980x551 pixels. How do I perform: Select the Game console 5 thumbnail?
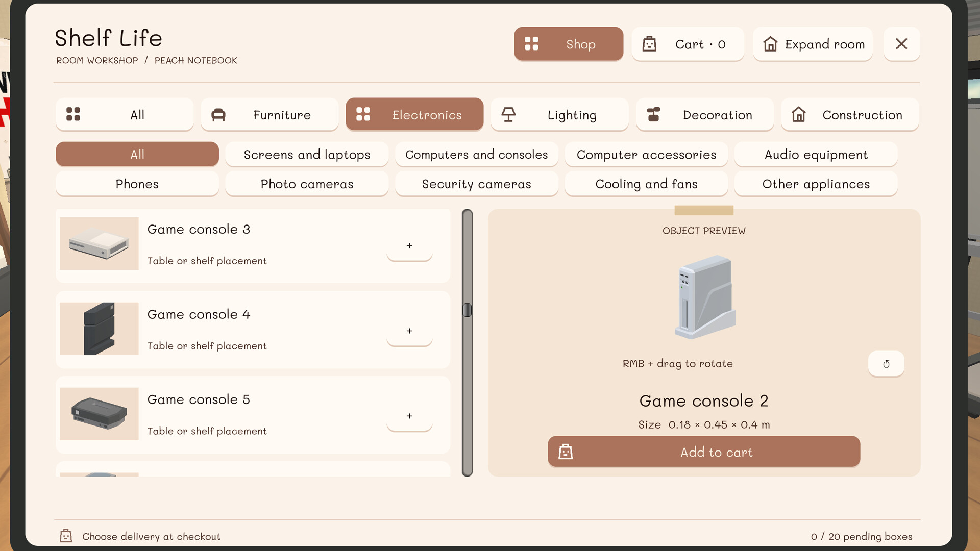tap(99, 414)
